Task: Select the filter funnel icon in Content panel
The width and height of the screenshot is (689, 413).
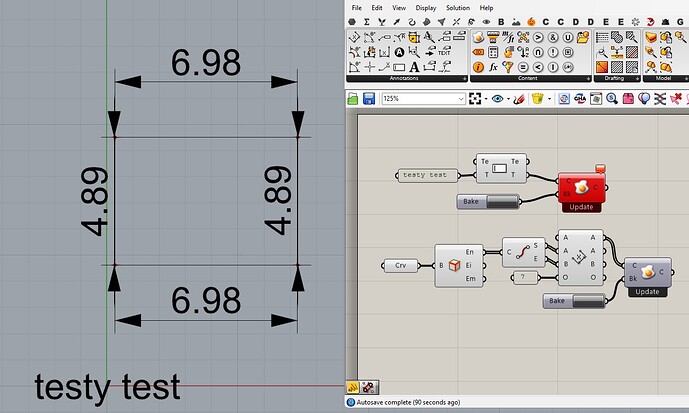Action: click(x=508, y=67)
